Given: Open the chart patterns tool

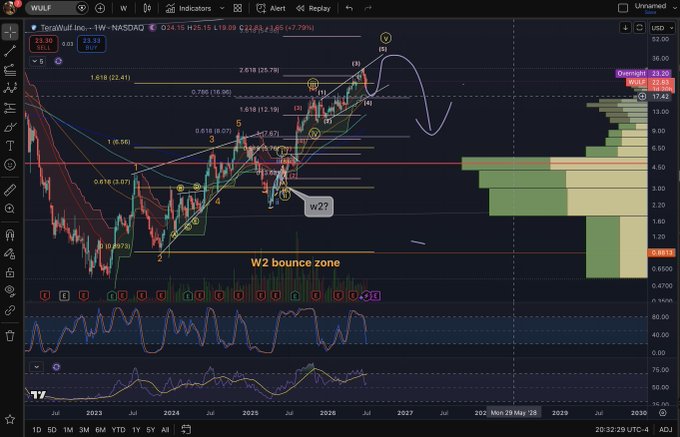Looking at the screenshot, I should [x=10, y=88].
